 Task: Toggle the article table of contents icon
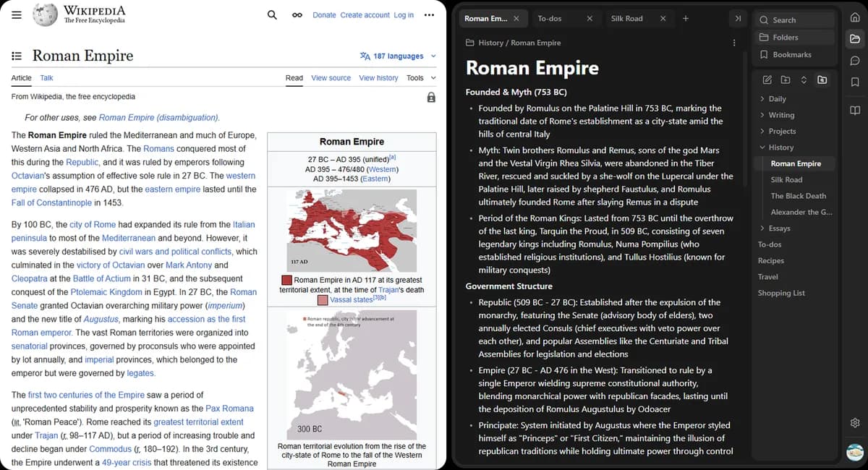click(17, 56)
